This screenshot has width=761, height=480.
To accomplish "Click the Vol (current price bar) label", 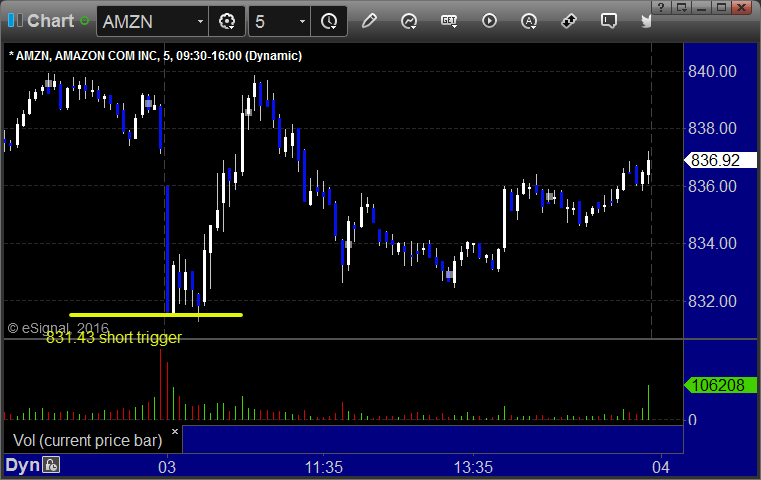I will [x=87, y=440].
